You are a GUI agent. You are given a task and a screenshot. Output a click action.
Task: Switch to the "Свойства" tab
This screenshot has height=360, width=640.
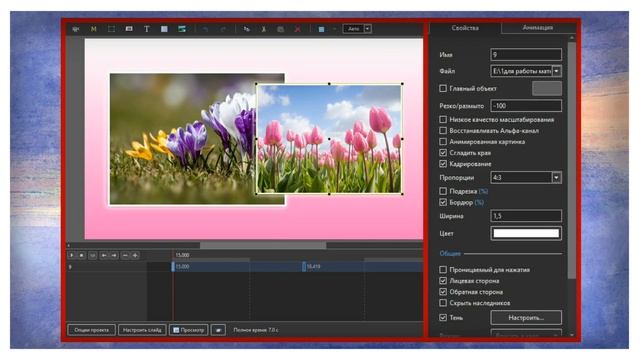tap(465, 28)
